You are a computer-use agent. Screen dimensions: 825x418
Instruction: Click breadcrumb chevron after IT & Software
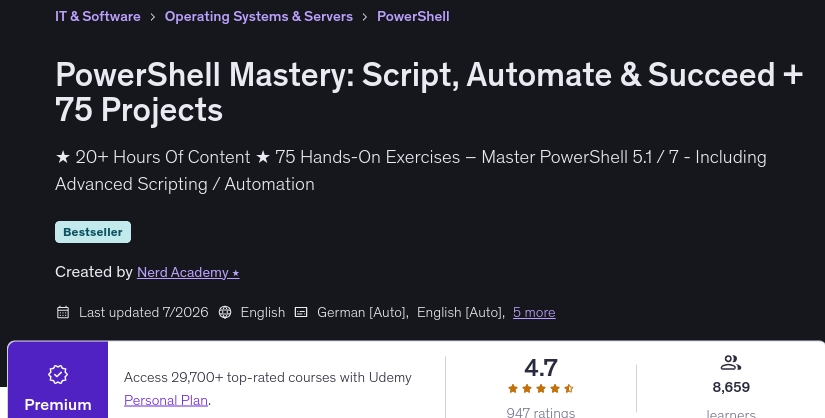pos(153,17)
